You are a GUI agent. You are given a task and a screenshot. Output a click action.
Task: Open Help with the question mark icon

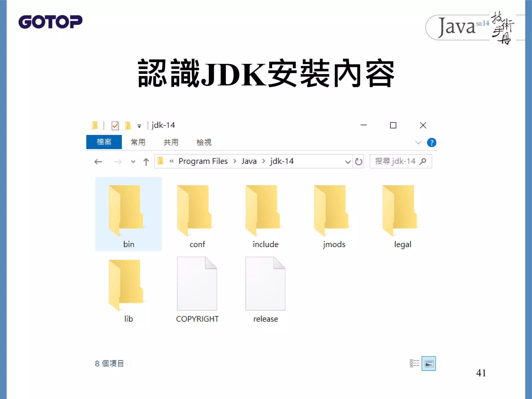(431, 142)
